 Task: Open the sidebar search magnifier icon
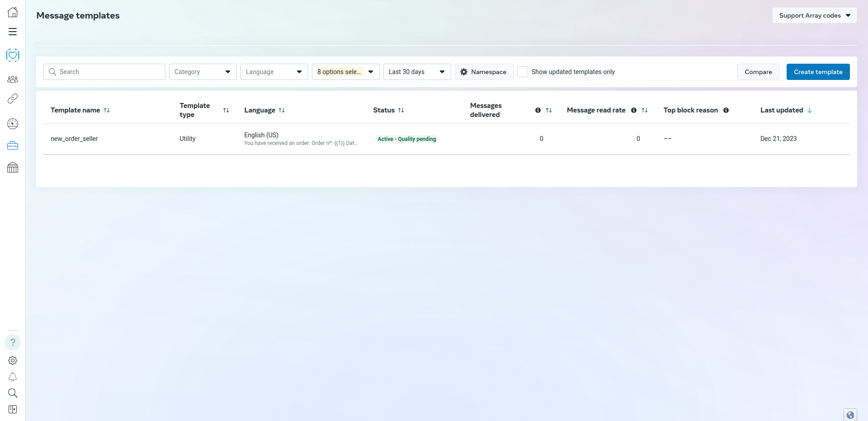[13, 393]
